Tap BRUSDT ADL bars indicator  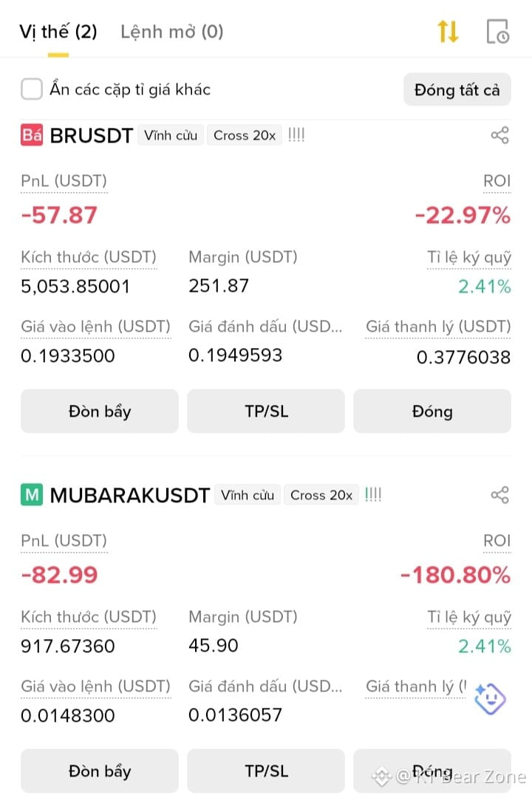296,135
